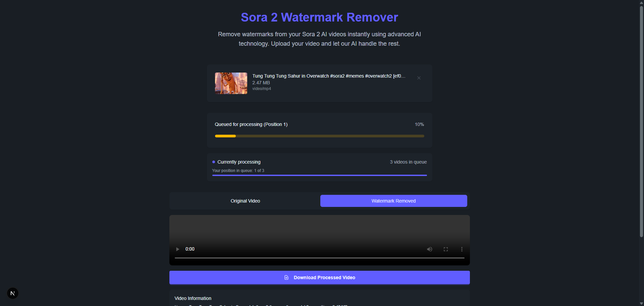Open the video player's three-dot options menu
644x306 pixels.
point(462,249)
